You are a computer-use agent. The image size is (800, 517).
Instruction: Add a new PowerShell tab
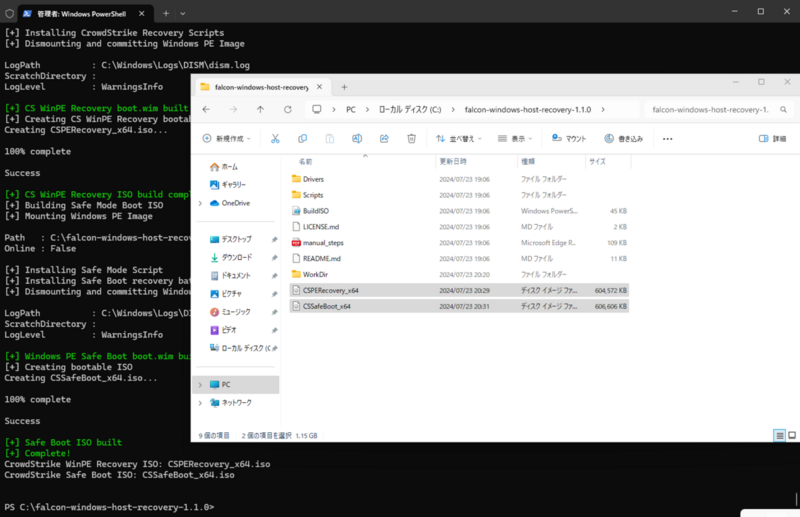(166, 14)
